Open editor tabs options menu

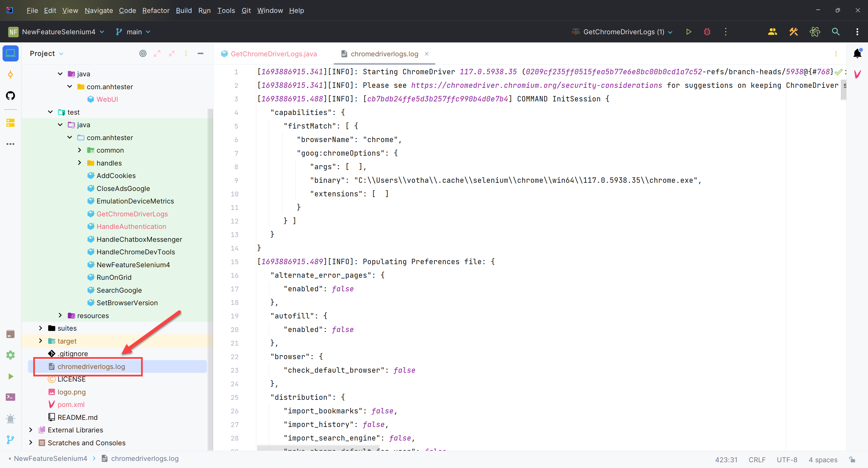836,54
